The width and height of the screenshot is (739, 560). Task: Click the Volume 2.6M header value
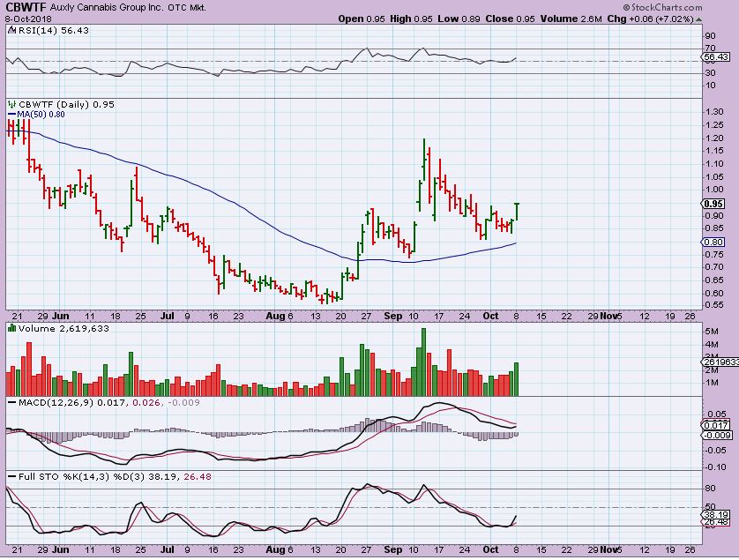(x=571, y=19)
